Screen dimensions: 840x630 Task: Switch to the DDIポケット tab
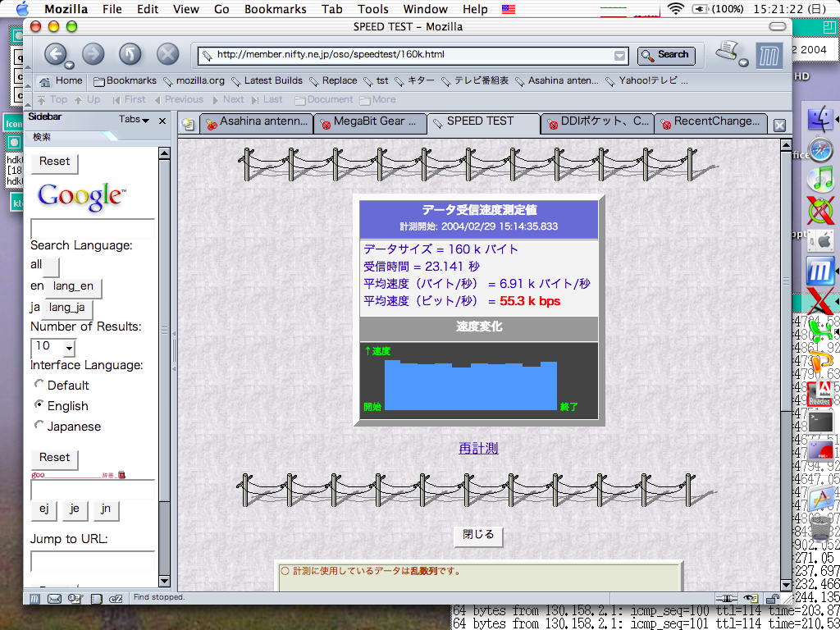[x=597, y=123]
